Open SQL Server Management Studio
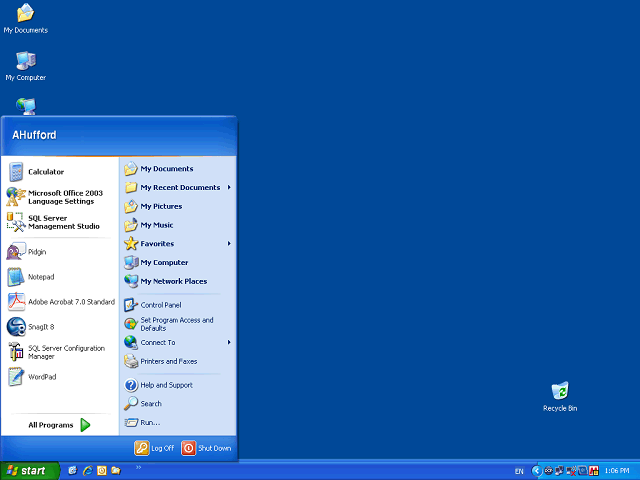This screenshot has height=480, width=640. click(x=60, y=222)
